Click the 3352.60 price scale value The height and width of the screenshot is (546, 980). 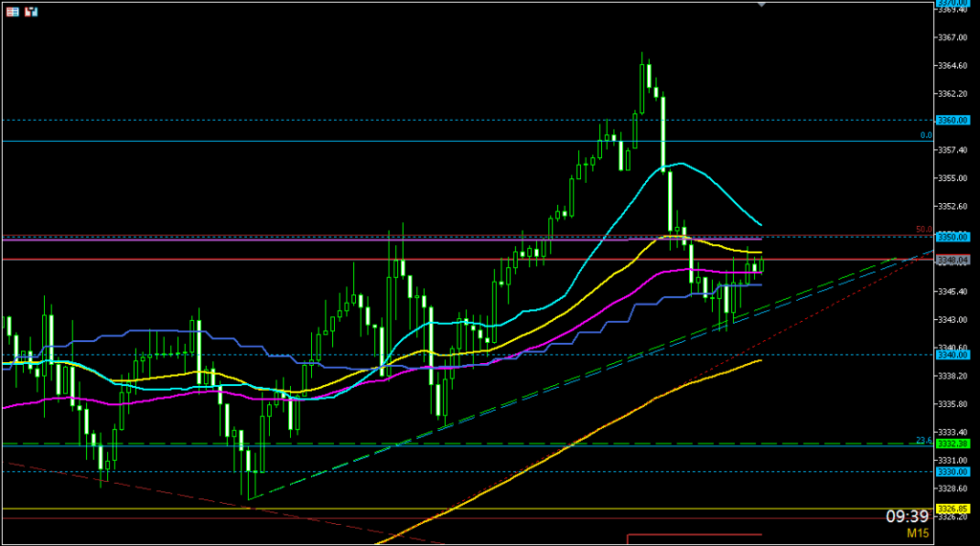(952, 206)
